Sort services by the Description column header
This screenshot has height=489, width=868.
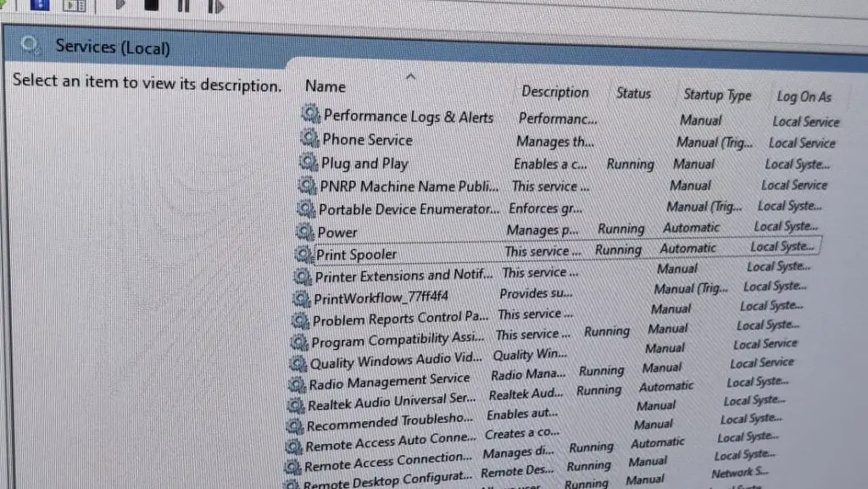(555, 92)
